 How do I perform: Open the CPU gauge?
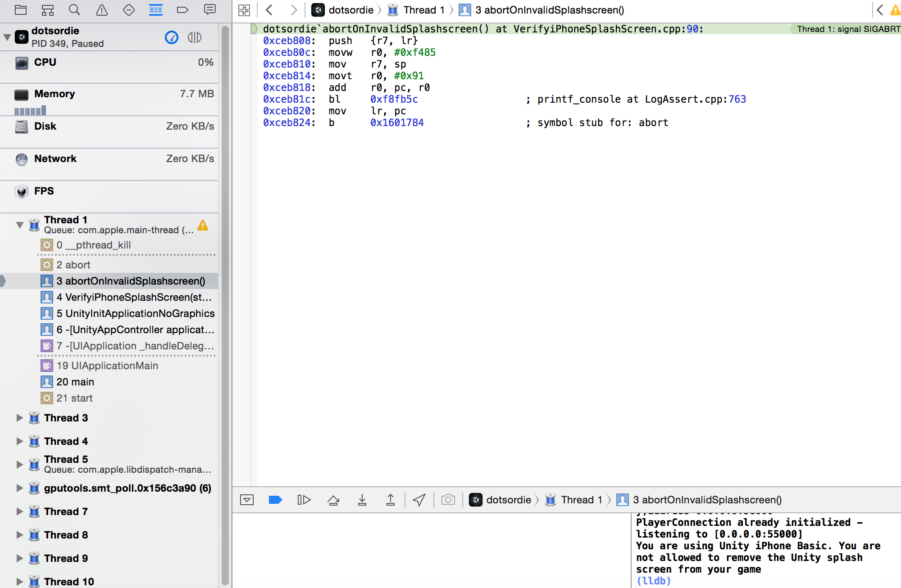109,67
